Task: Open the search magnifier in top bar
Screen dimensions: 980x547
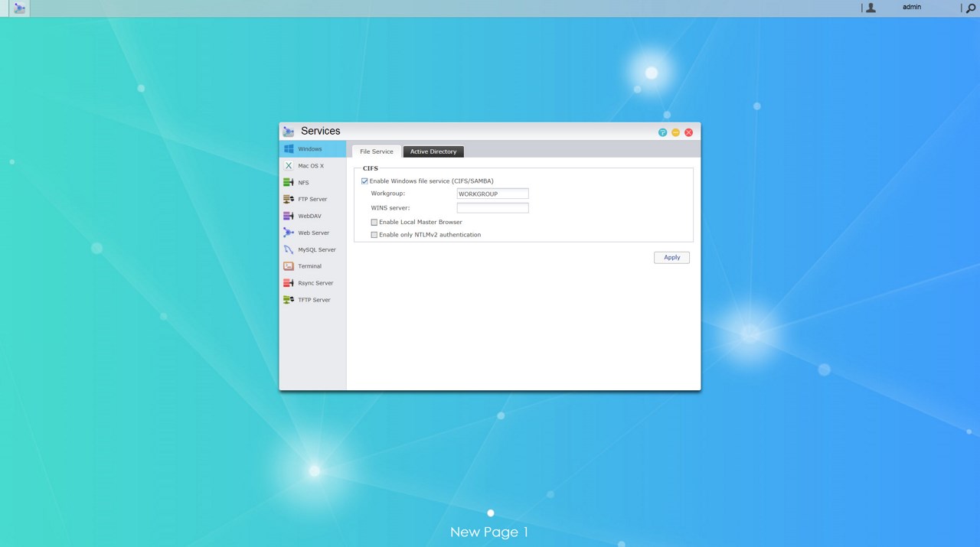Action: point(971,8)
